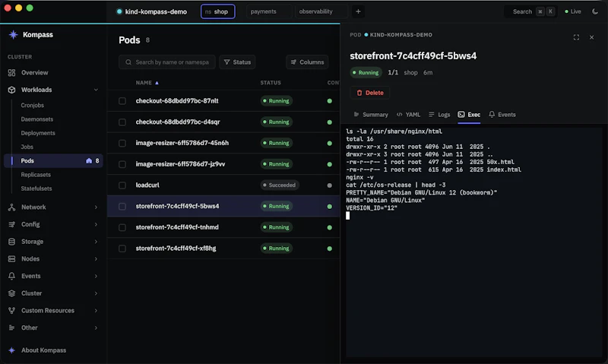Open Statefulsets in sidebar
Screen dimensions: 608x364
pos(36,188)
